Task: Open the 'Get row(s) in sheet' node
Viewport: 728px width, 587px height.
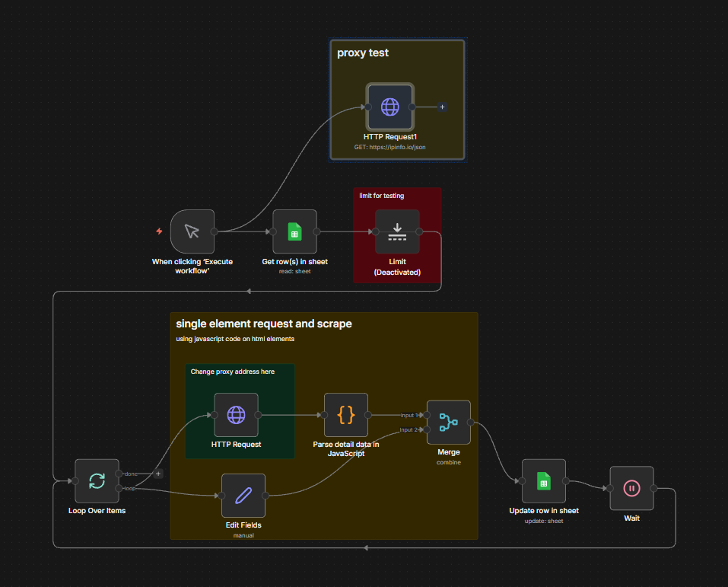Action: (294, 231)
